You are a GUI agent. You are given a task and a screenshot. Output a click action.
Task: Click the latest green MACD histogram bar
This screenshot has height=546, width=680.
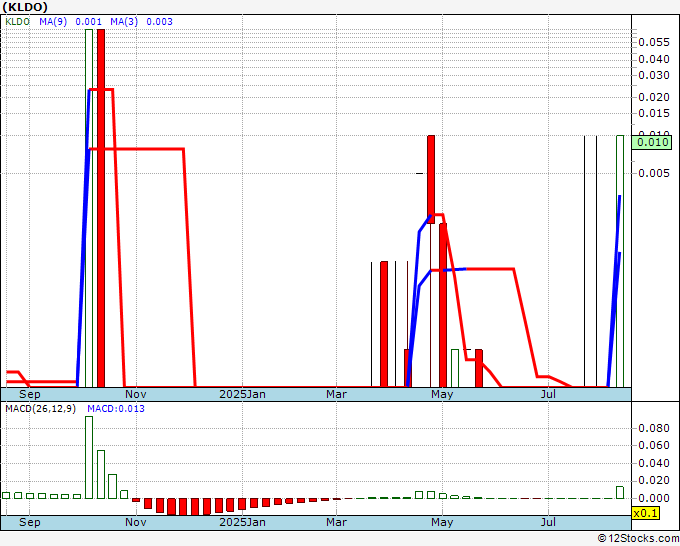point(620,493)
